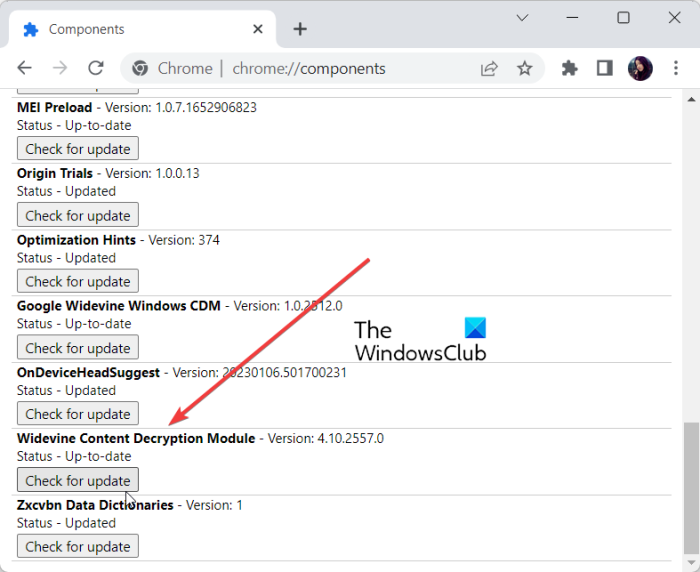Check for update for OnDeviceHeadSuggest
The width and height of the screenshot is (700, 572).
coord(78,414)
